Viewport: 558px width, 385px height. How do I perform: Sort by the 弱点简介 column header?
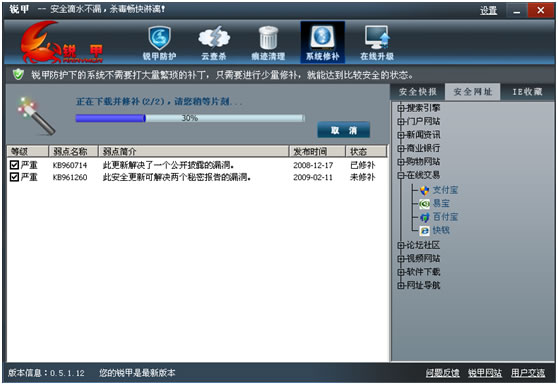[194, 151]
